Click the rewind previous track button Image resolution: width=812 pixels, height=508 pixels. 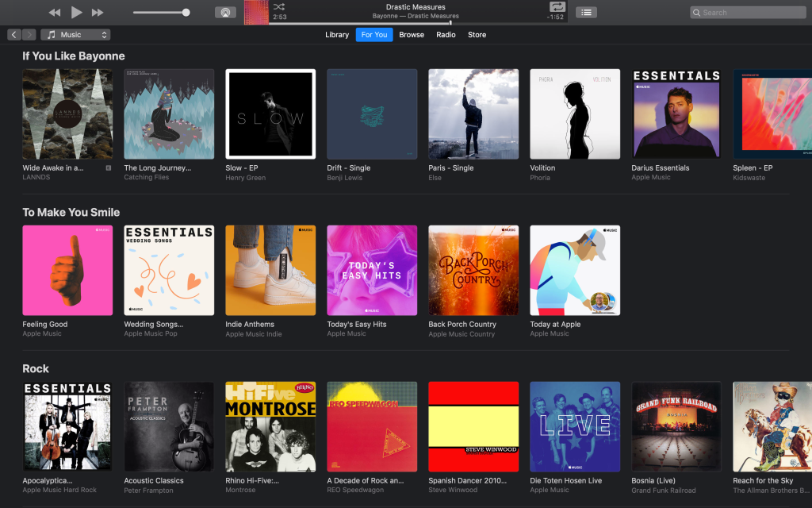click(x=55, y=13)
